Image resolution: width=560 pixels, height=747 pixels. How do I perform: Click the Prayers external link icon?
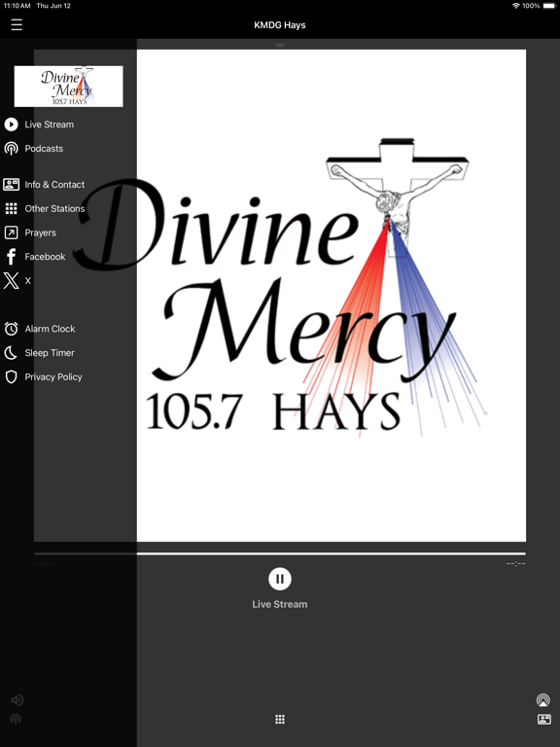click(x=11, y=232)
